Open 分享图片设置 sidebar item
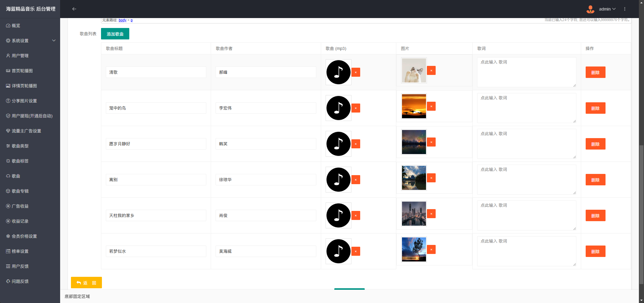The width and height of the screenshot is (644, 303). (x=30, y=101)
